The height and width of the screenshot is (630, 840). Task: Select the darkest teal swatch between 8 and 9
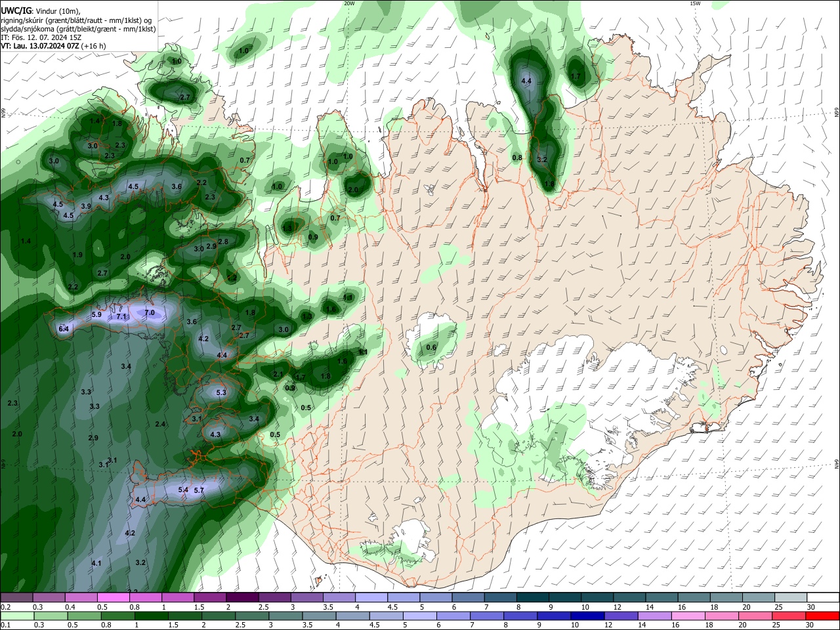click(532, 597)
